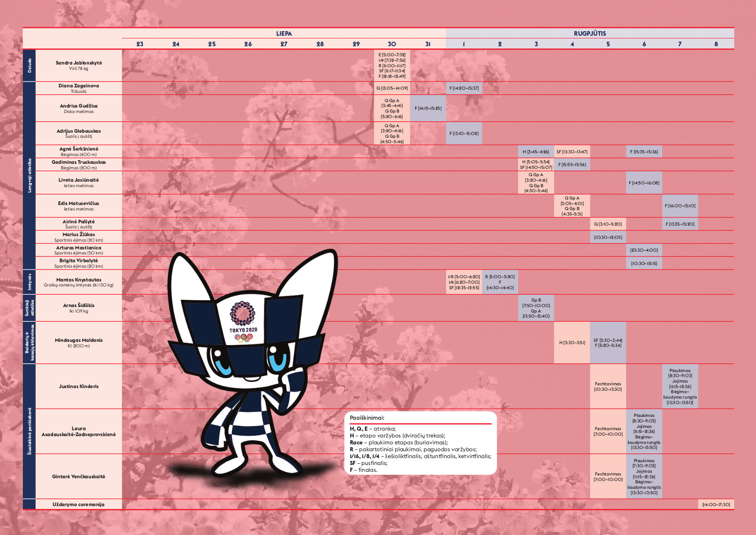Click Brigita Virbalytė athlete name
The image size is (756, 535).
pyautogui.click(x=79, y=260)
